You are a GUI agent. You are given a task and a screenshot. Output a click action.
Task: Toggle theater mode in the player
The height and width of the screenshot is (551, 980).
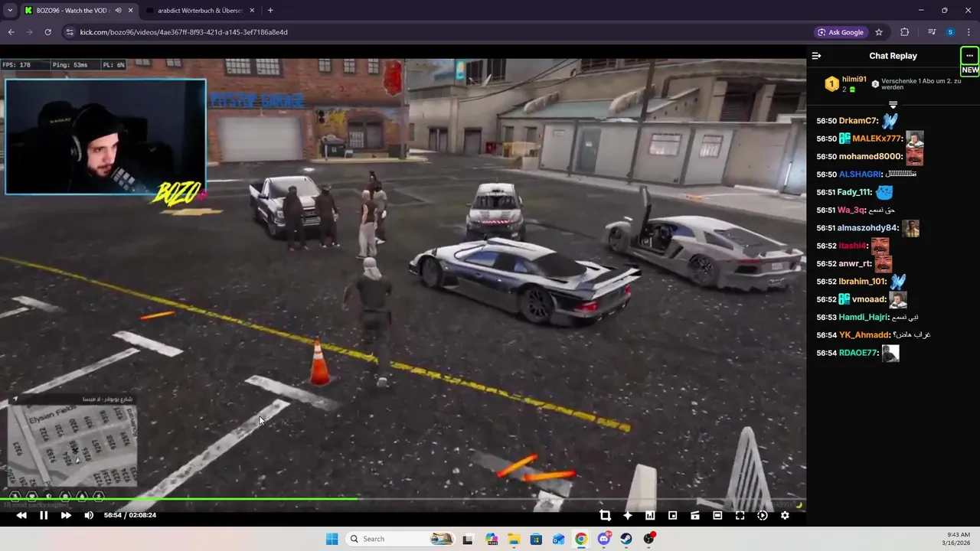(717, 516)
